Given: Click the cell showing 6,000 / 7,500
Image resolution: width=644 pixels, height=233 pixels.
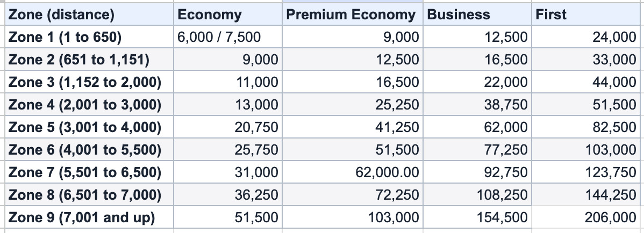Looking at the screenshot, I should point(228,37).
